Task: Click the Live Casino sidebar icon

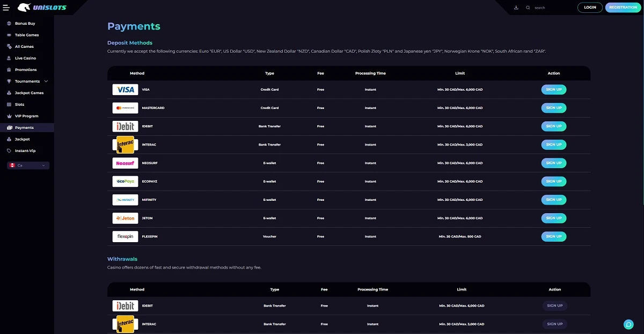Action: click(9, 58)
